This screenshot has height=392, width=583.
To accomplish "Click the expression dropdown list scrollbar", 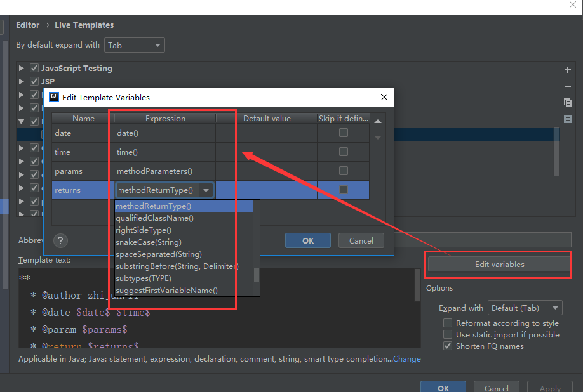I will coord(257,275).
